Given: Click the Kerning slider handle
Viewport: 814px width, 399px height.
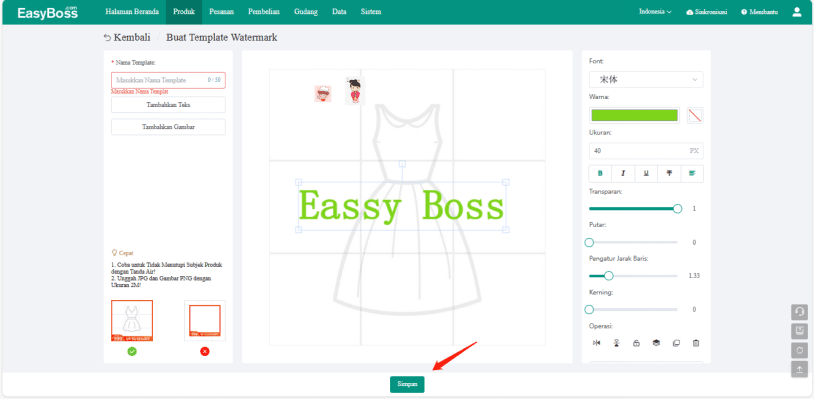Looking at the screenshot, I should pyautogui.click(x=589, y=309).
